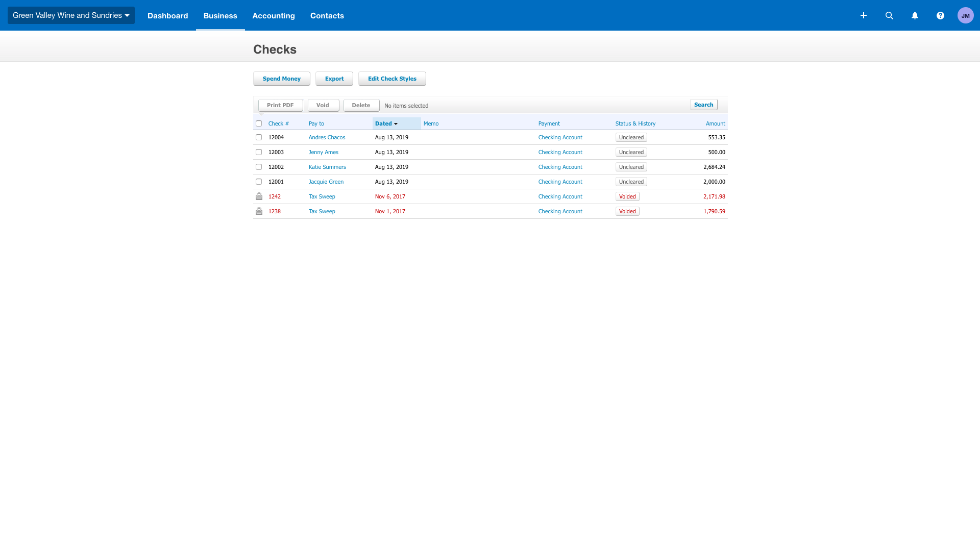This screenshot has height=551, width=980.
Task: Select checkbox for check 12002
Action: click(x=259, y=167)
